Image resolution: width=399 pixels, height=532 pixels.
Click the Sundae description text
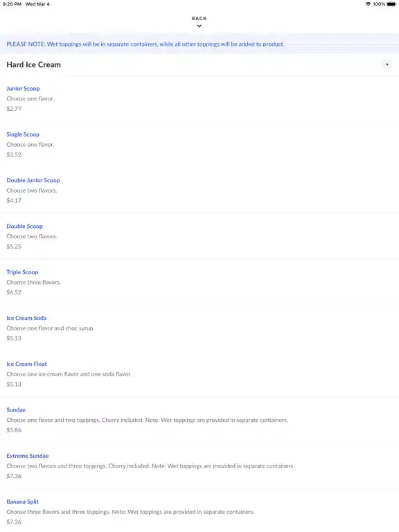148,420
